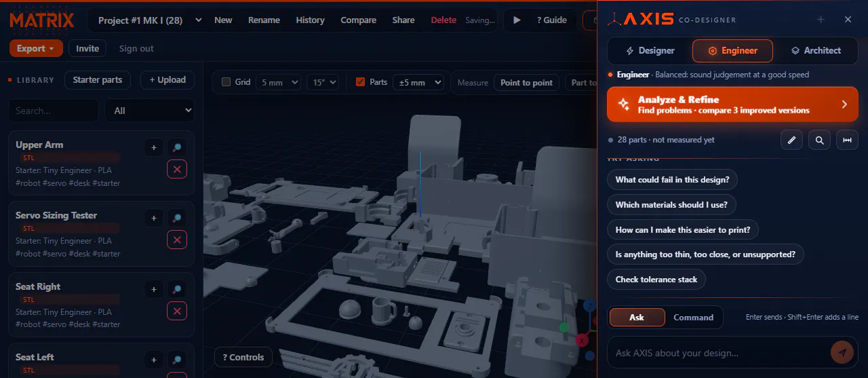868x378 pixels.
Task: Close the AXIS Co-Designer panel
Action: [848, 20]
